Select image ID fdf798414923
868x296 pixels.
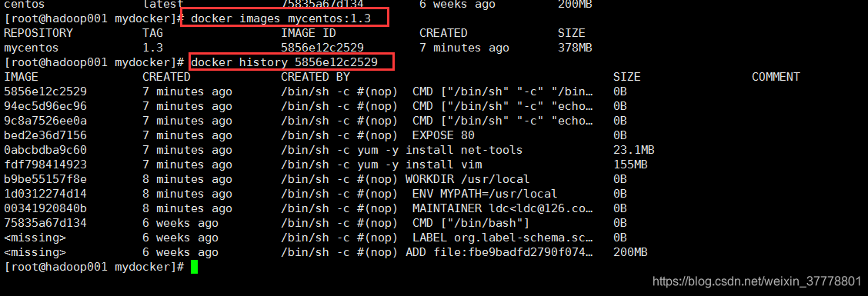coord(45,165)
